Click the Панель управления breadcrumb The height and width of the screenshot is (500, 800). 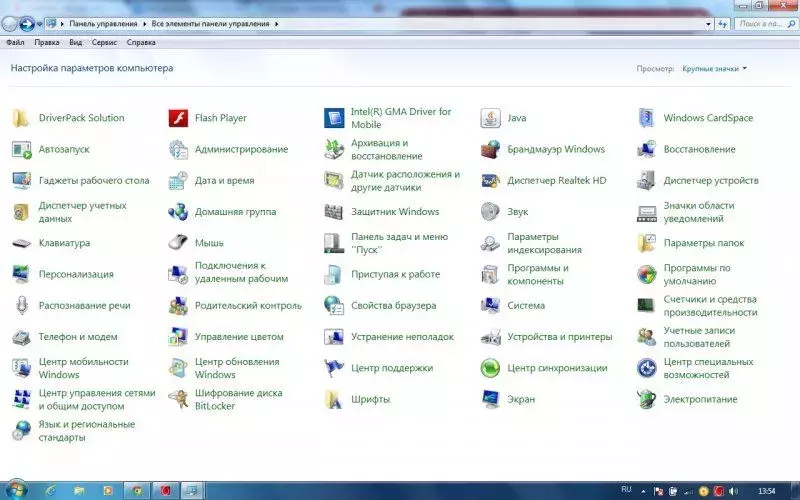point(104,23)
